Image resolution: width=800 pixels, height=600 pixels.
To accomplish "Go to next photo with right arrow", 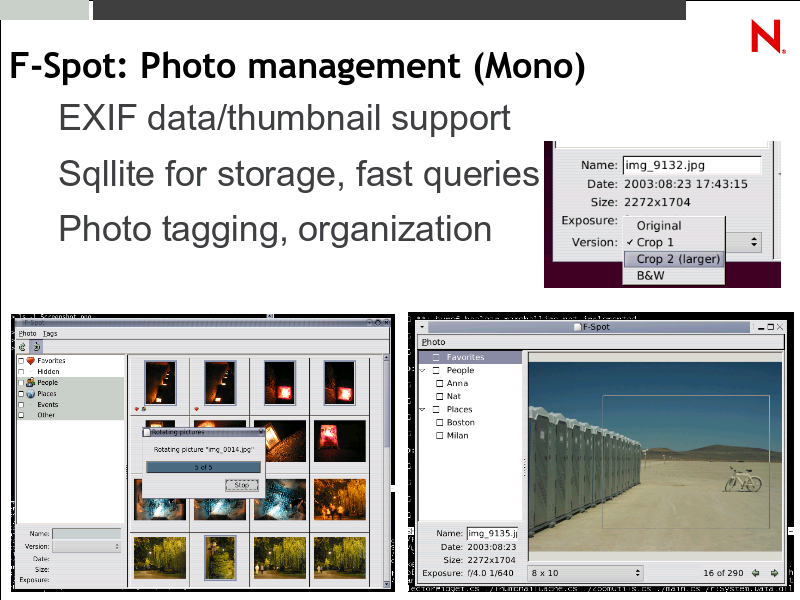I will (x=774, y=573).
